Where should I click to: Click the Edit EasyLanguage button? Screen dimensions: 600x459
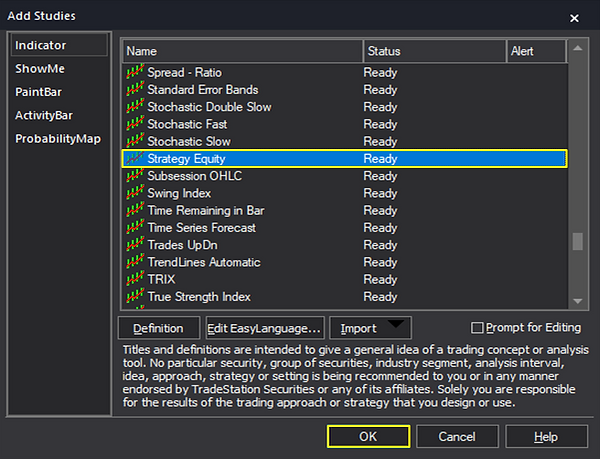tap(264, 328)
